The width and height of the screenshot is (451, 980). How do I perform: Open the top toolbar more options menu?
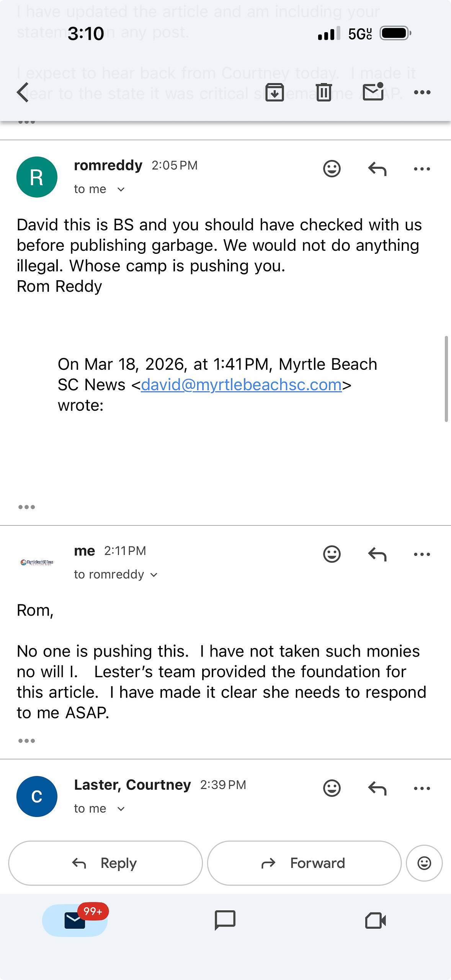[422, 92]
